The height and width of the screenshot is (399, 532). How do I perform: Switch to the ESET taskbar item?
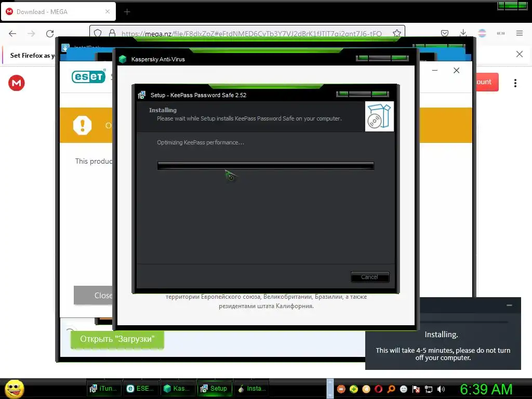(x=140, y=389)
